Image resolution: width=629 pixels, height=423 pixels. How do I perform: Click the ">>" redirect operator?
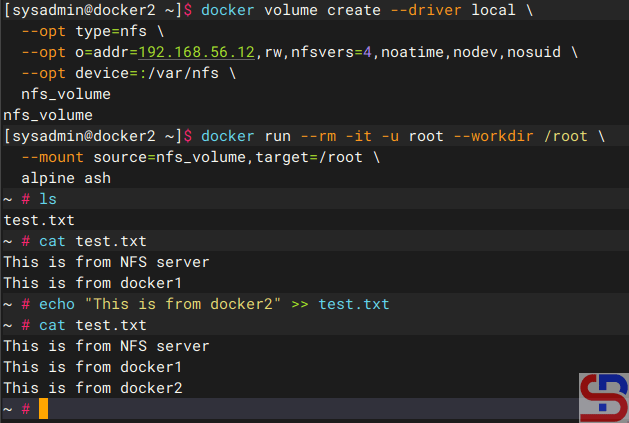pos(300,304)
